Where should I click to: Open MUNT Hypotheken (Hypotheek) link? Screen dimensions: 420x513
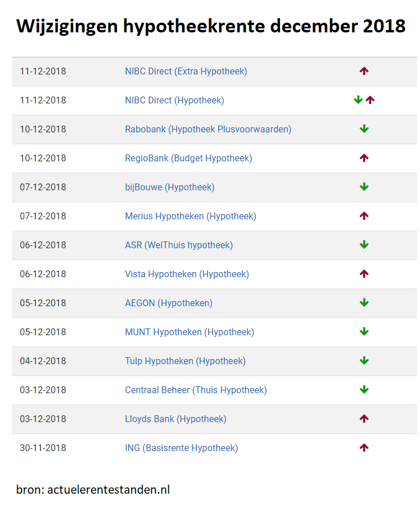[x=190, y=332]
